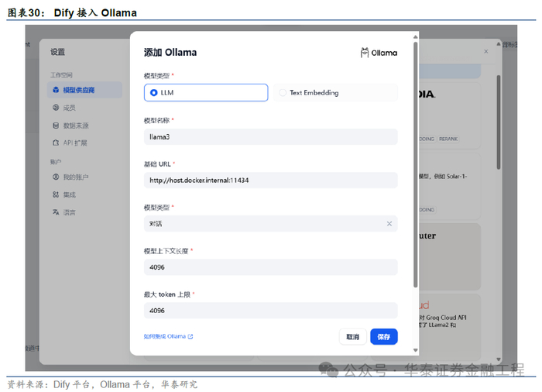Click the model context length field
The height and width of the screenshot is (392, 542).
click(x=271, y=267)
